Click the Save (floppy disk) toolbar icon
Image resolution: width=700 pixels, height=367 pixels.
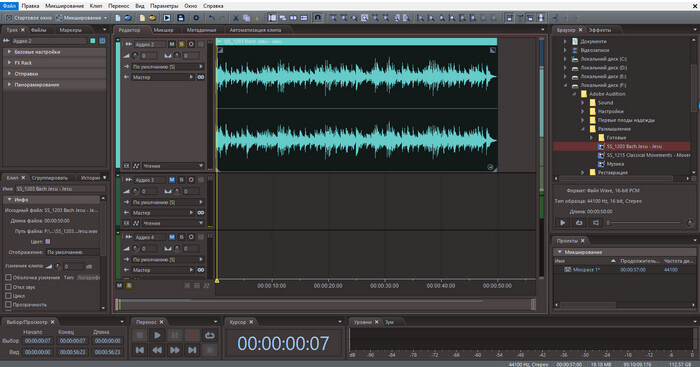[181, 18]
